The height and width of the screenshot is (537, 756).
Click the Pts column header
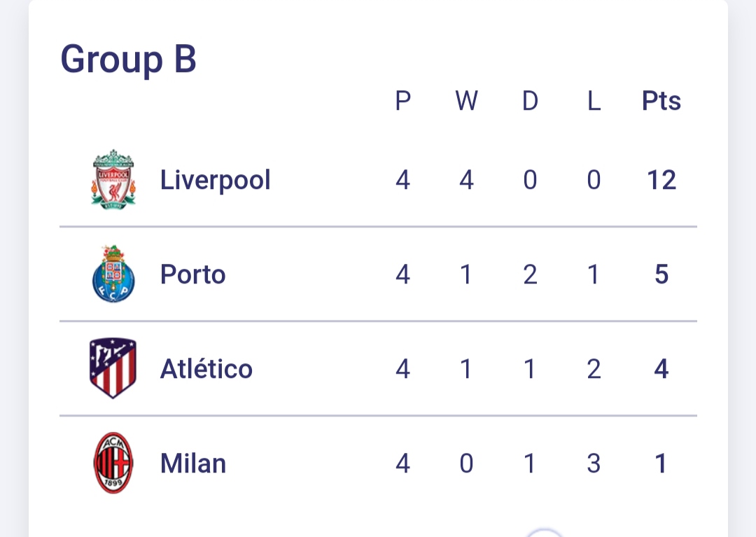(x=661, y=102)
